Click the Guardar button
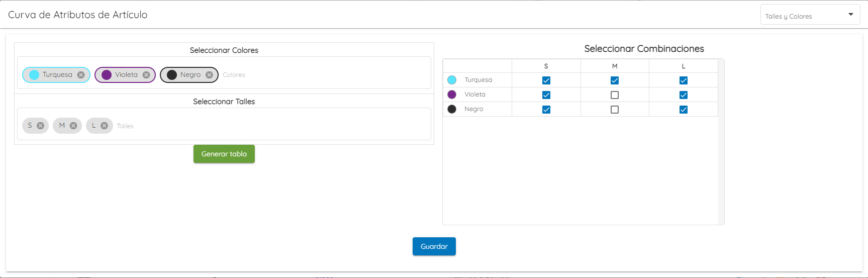This screenshot has height=278, width=868. coord(434,246)
